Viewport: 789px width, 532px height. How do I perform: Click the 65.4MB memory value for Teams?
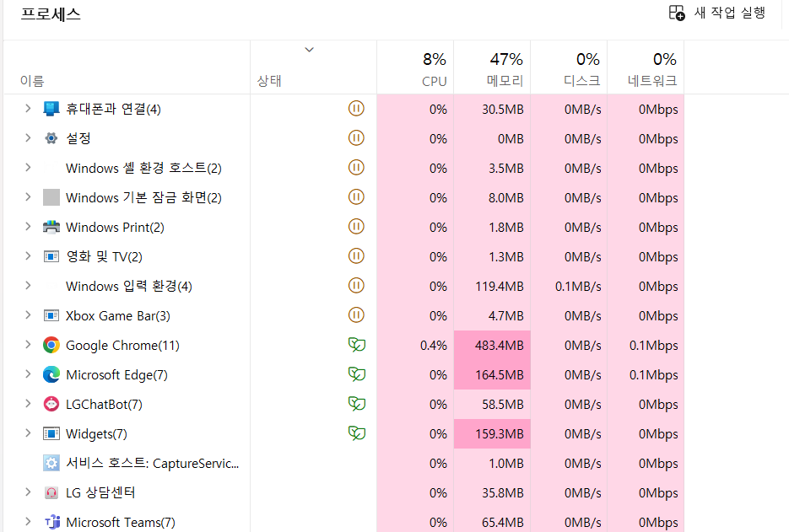[503, 523]
